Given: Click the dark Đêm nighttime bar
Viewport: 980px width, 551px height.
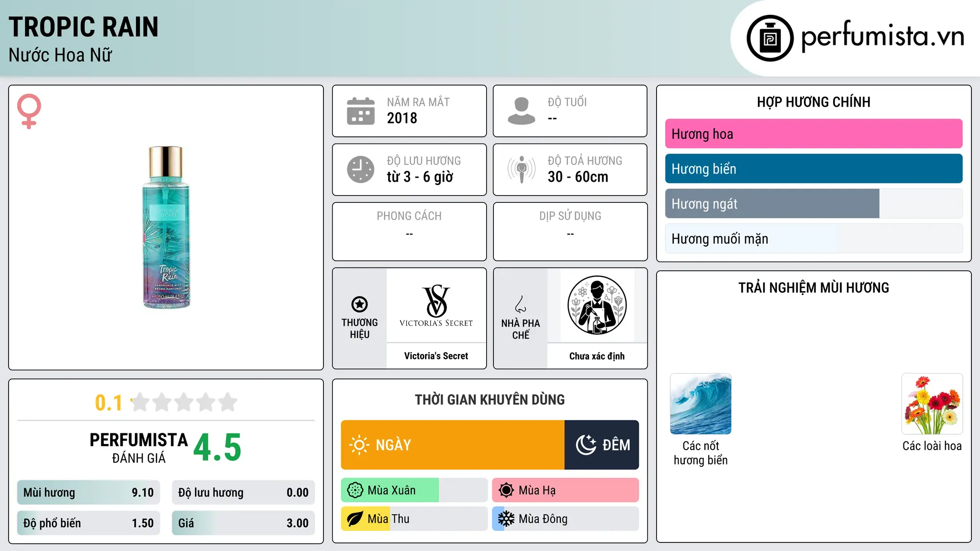Looking at the screenshot, I should [601, 445].
